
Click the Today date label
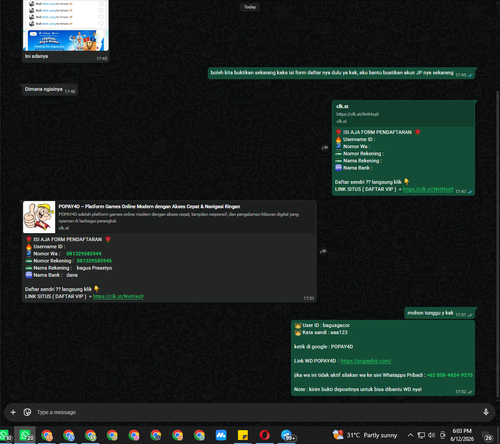(250, 7)
